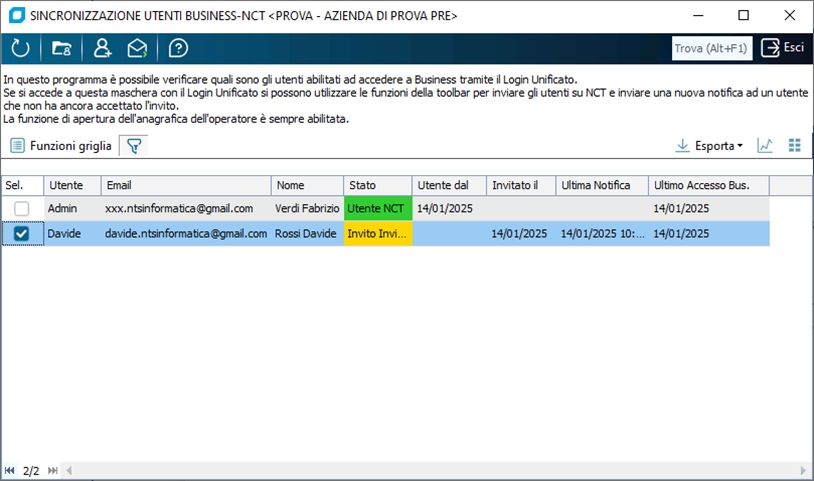The height and width of the screenshot is (481, 814).
Task: Sort by the Stato column header
Action: pyautogui.click(x=378, y=185)
